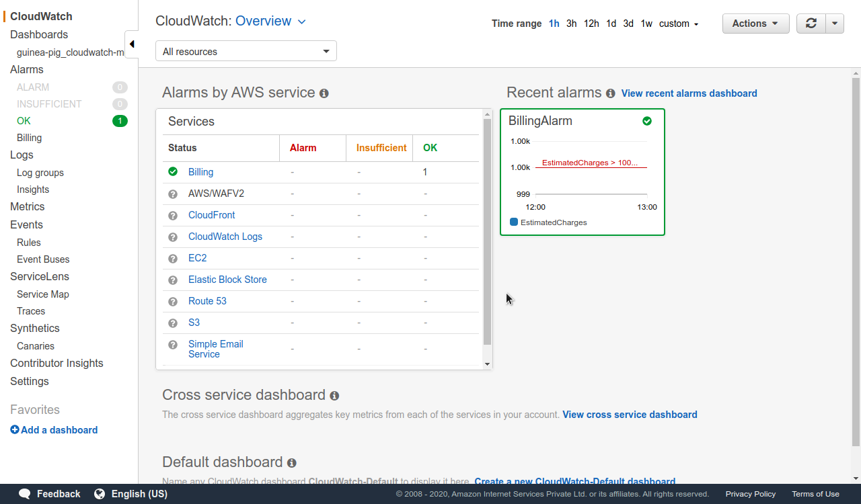Open the guinea-pig_cloudwatch dashboard

71,52
